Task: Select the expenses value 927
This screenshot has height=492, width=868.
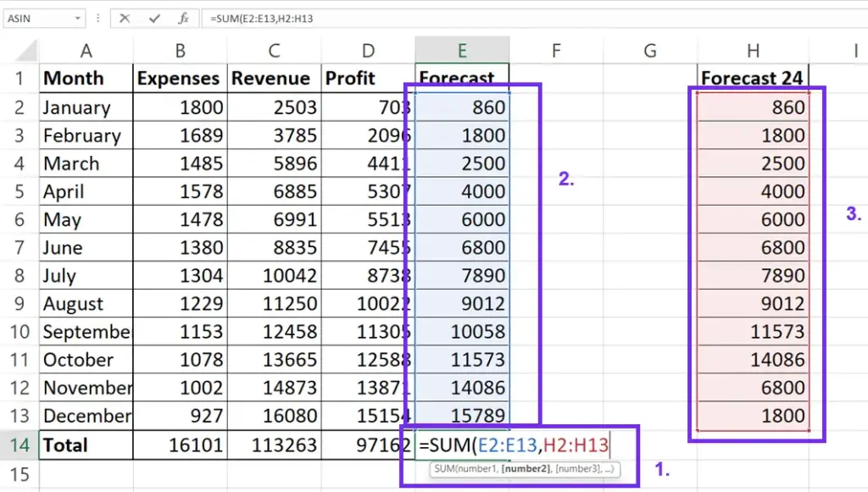Action: pos(180,415)
